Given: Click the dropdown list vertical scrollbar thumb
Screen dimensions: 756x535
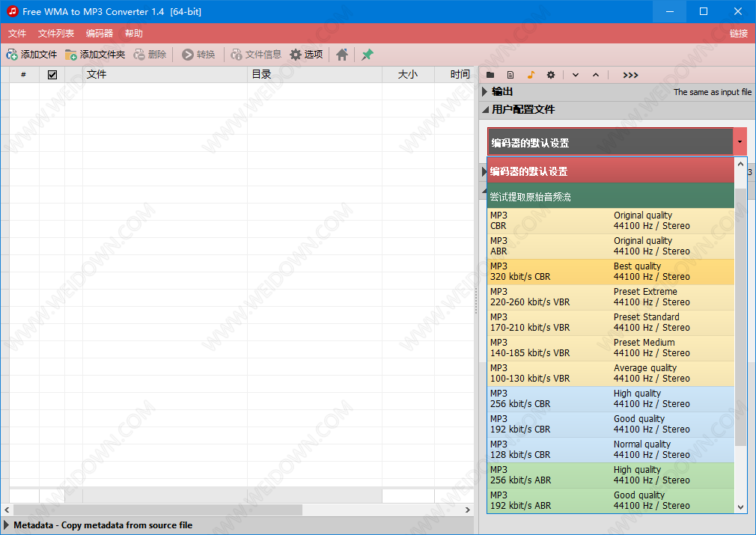Looking at the screenshot, I should click(x=740, y=317).
